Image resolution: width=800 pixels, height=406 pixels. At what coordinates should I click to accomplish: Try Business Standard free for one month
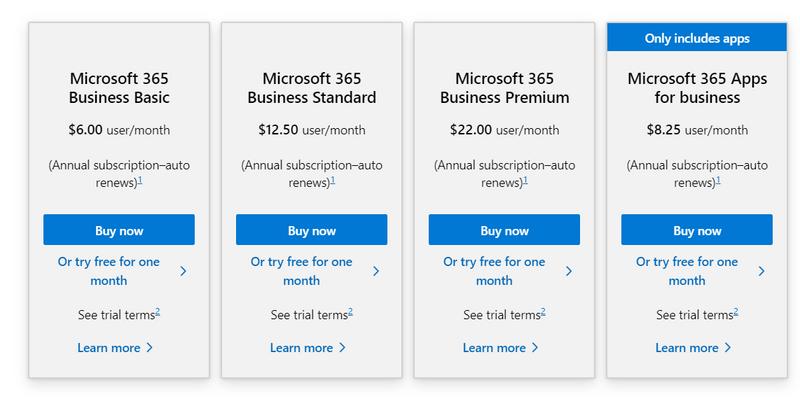pos(301,271)
